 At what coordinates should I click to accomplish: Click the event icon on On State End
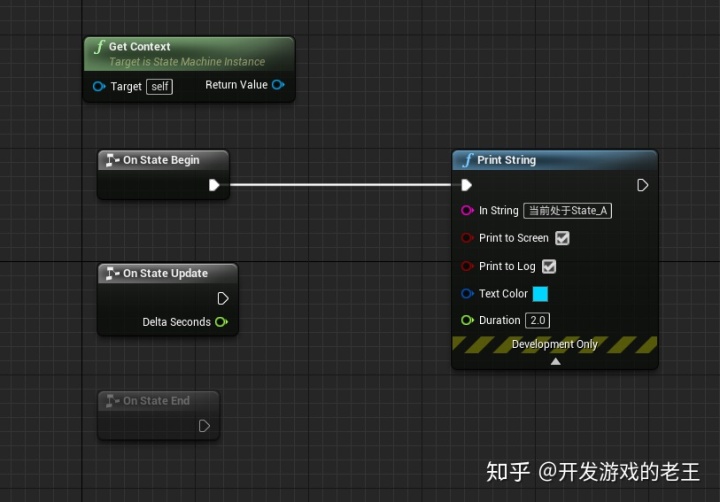point(112,400)
